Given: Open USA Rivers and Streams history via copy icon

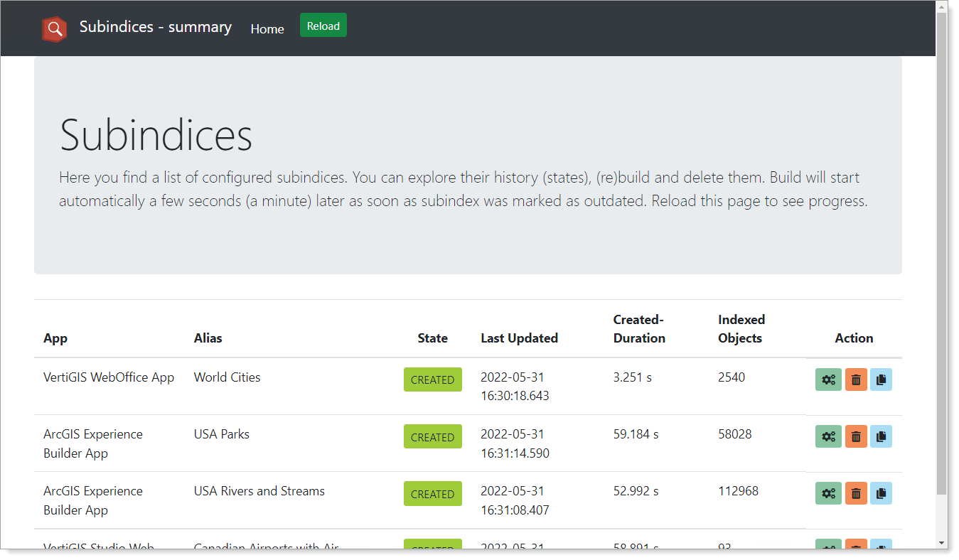Looking at the screenshot, I should coord(882,493).
